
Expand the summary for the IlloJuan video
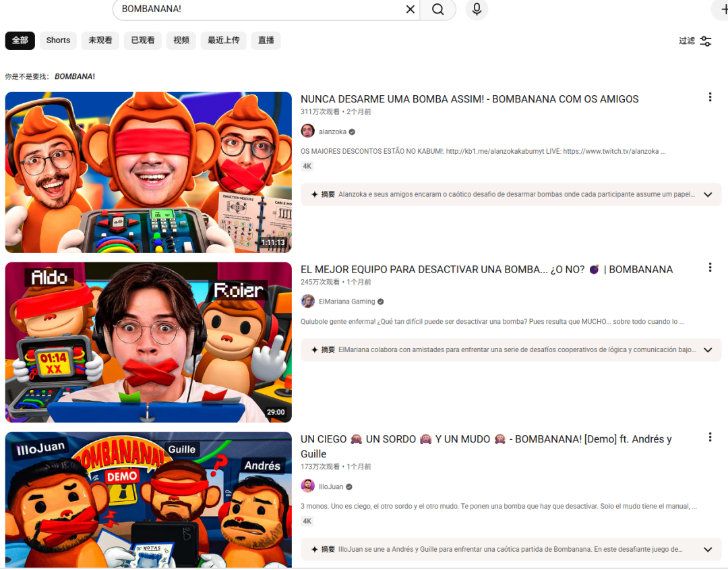coord(708,550)
